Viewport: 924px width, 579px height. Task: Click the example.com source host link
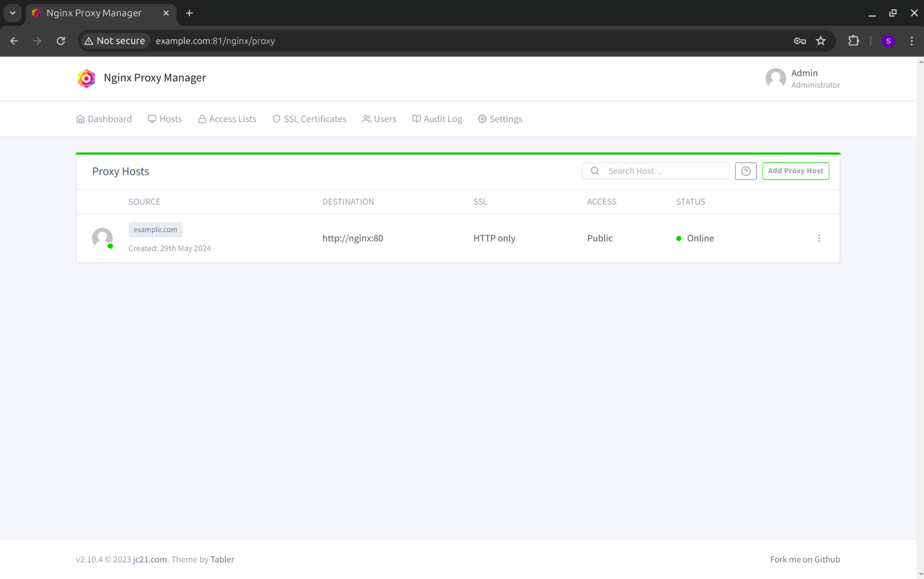(155, 229)
